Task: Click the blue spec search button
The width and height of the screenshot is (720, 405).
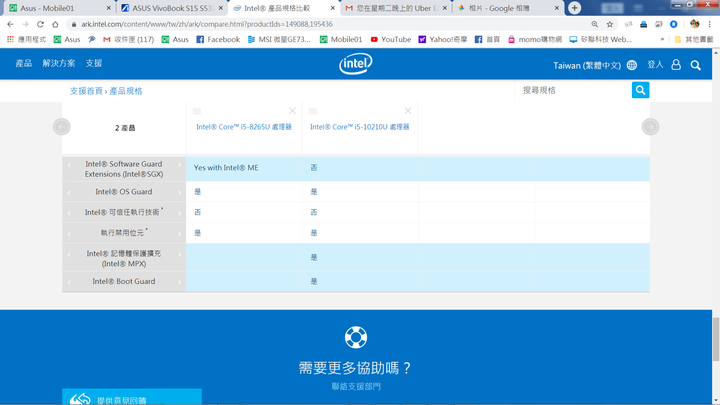Action: click(641, 90)
